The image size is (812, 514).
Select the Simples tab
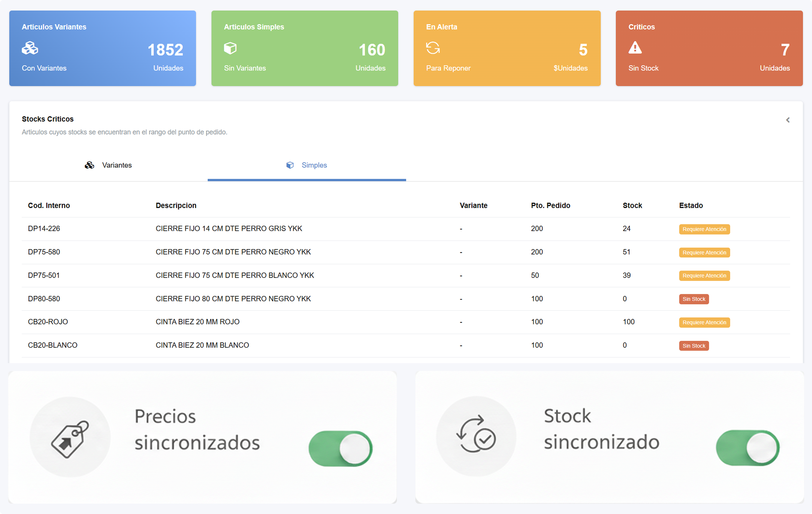click(x=314, y=165)
